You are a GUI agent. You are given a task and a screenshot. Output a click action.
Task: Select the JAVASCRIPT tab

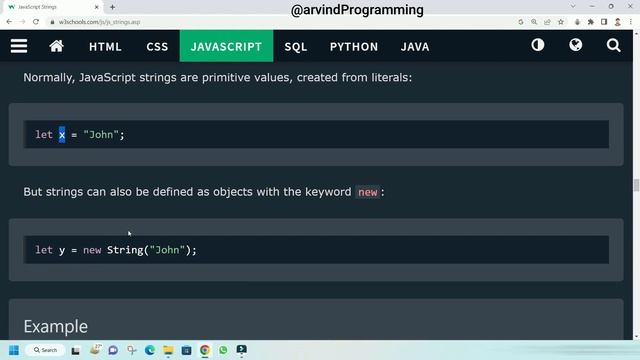227,46
